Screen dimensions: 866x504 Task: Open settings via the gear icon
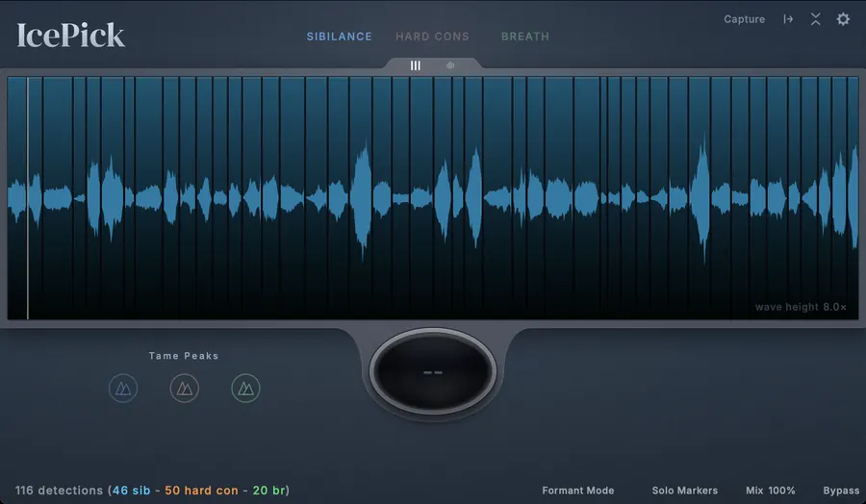843,19
